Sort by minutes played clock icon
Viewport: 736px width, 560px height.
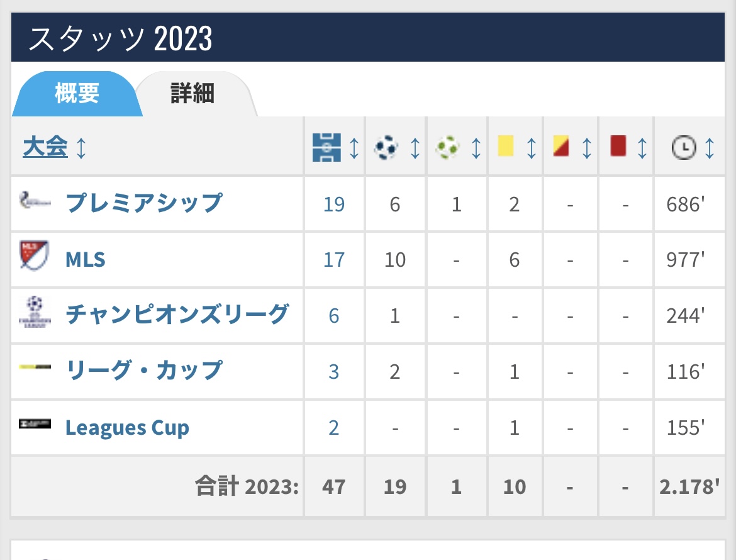click(684, 147)
